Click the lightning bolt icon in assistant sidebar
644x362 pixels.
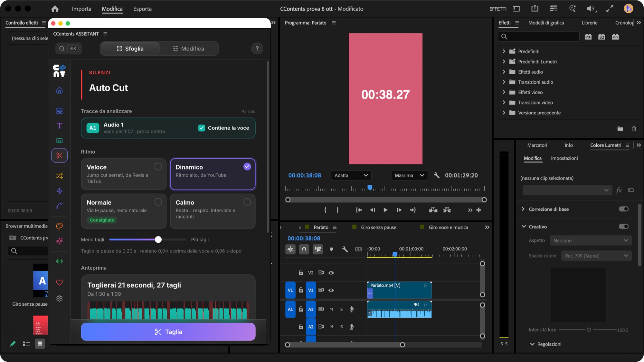(x=59, y=191)
